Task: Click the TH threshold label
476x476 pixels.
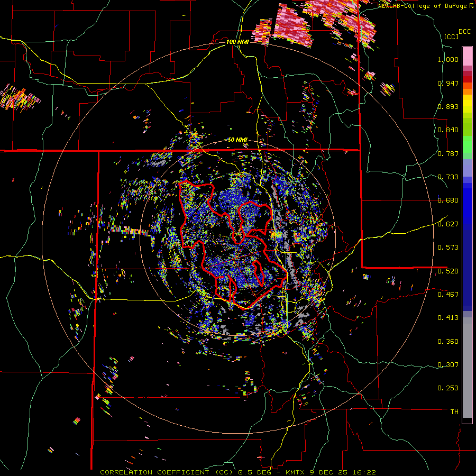Action: 454,412
